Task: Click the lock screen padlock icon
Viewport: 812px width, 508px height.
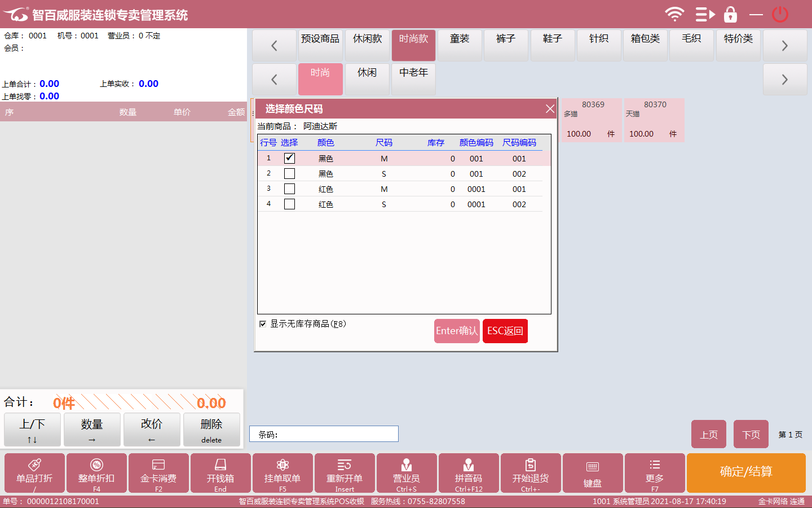Action: [730, 14]
